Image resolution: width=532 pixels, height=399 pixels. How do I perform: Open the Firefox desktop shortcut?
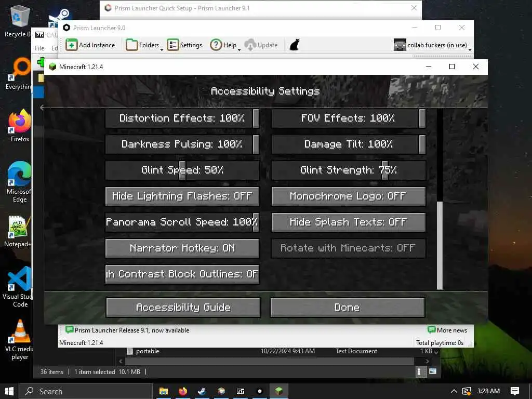click(x=20, y=126)
